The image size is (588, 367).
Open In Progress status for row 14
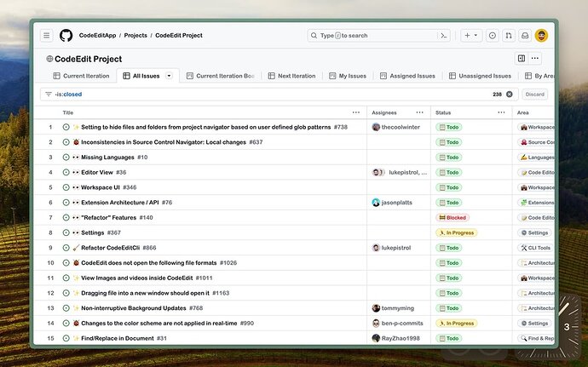coord(457,323)
